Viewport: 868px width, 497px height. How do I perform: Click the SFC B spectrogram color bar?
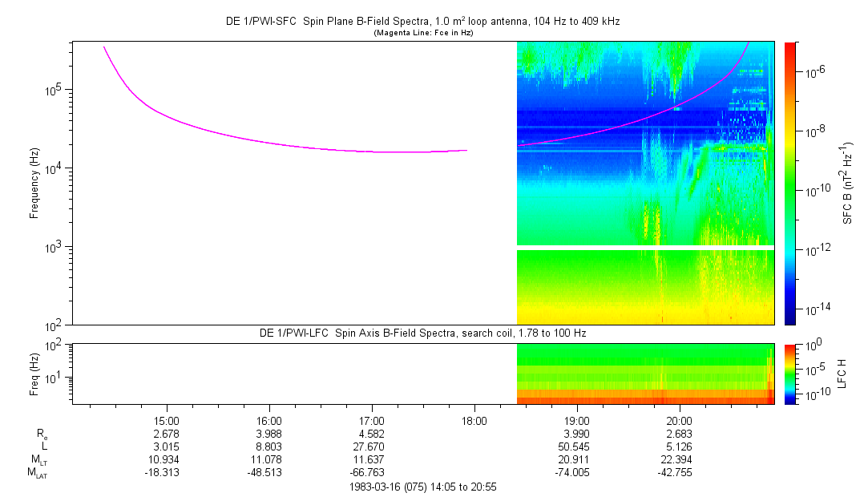pos(789,183)
